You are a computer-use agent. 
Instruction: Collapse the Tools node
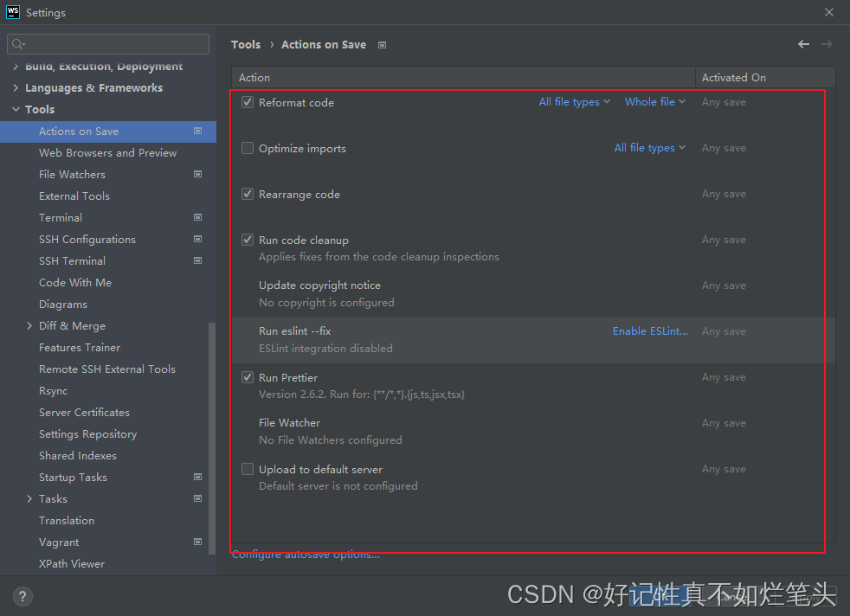pyautogui.click(x=16, y=109)
